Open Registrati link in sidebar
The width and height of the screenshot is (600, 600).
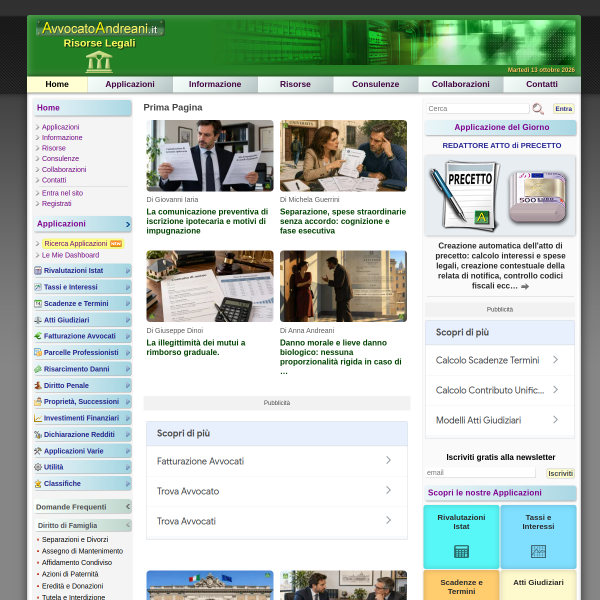tap(57, 204)
